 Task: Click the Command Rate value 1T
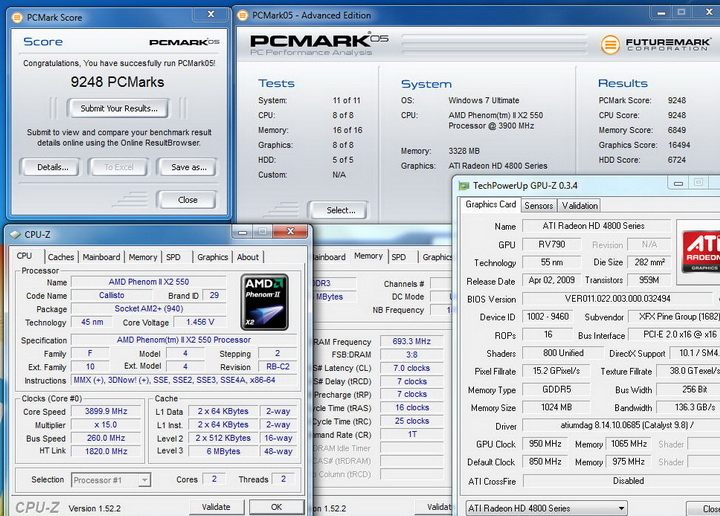coord(412,434)
